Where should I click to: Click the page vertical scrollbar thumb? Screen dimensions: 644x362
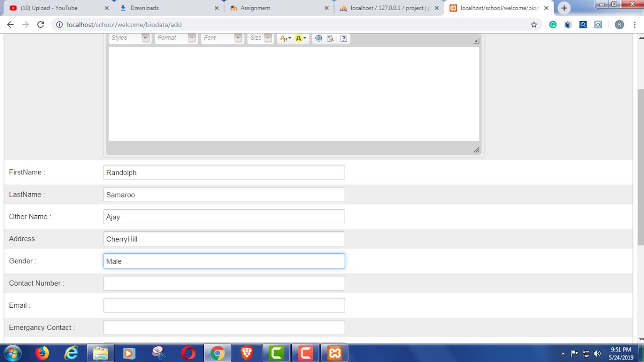click(x=640, y=167)
